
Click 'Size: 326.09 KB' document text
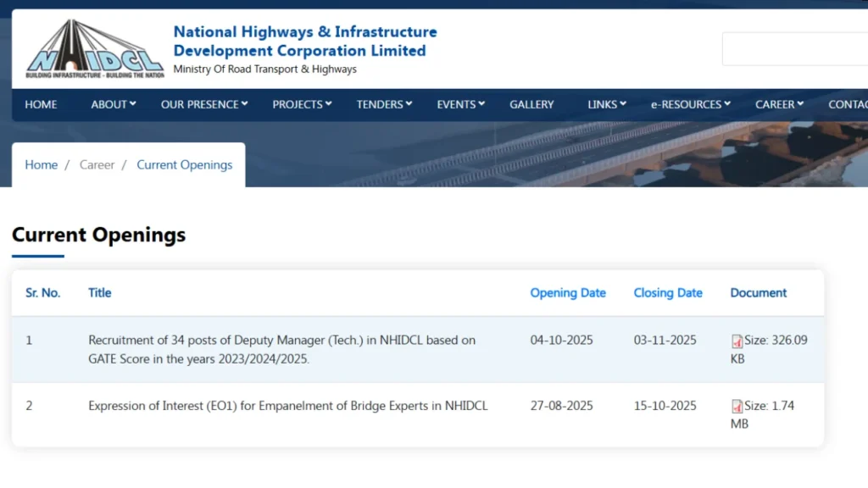(769, 349)
